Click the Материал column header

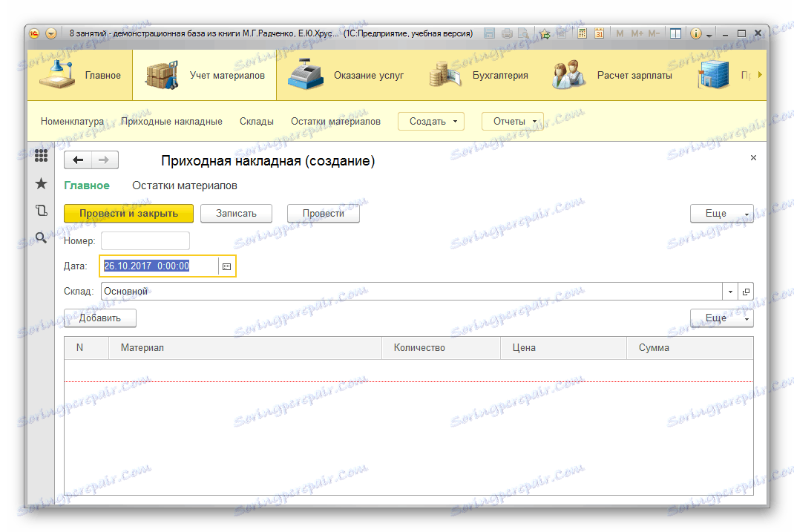tap(245, 348)
